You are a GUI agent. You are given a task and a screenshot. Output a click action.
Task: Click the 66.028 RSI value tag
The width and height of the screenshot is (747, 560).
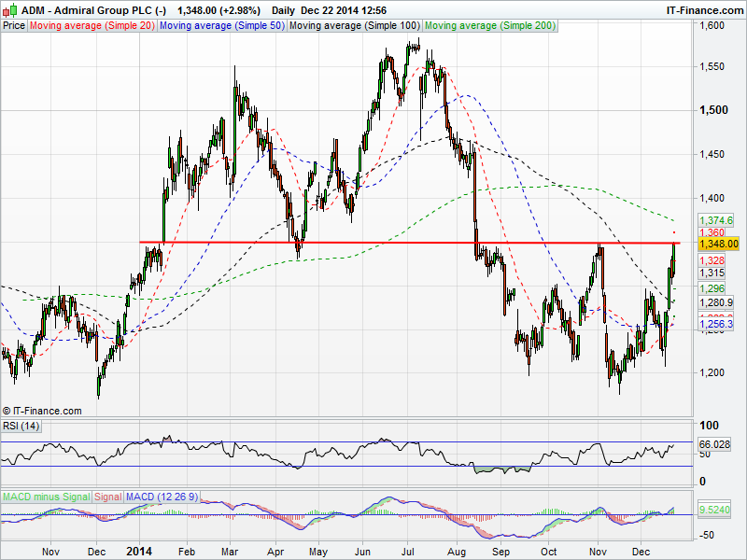point(715,445)
